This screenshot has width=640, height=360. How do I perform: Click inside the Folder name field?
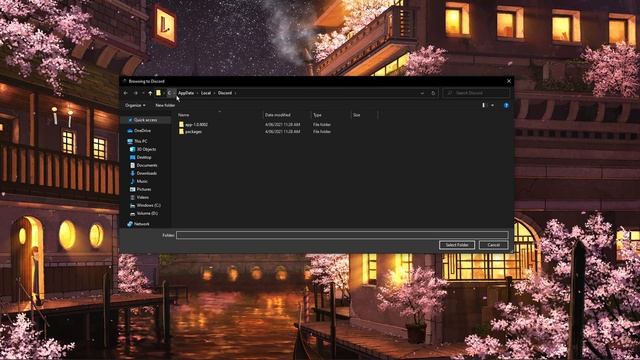click(342, 235)
